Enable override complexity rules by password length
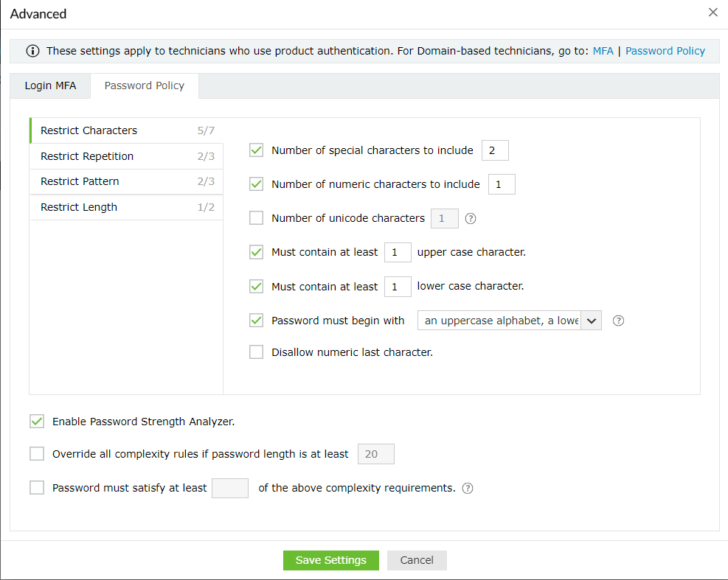 coord(37,454)
